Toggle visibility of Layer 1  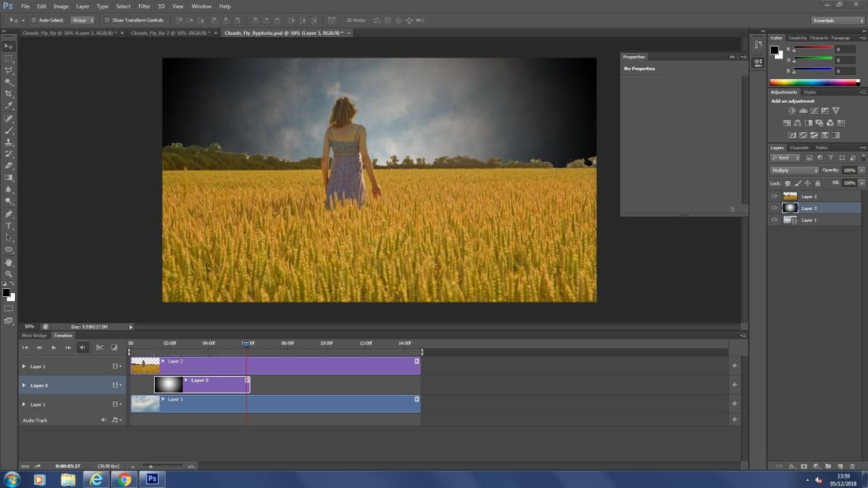[774, 220]
